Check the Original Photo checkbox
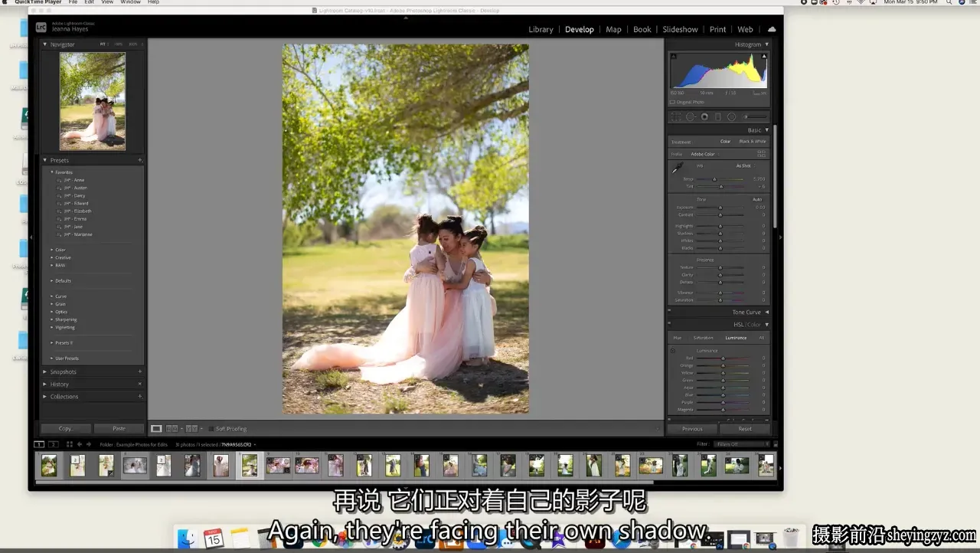This screenshot has width=980, height=553. point(672,102)
